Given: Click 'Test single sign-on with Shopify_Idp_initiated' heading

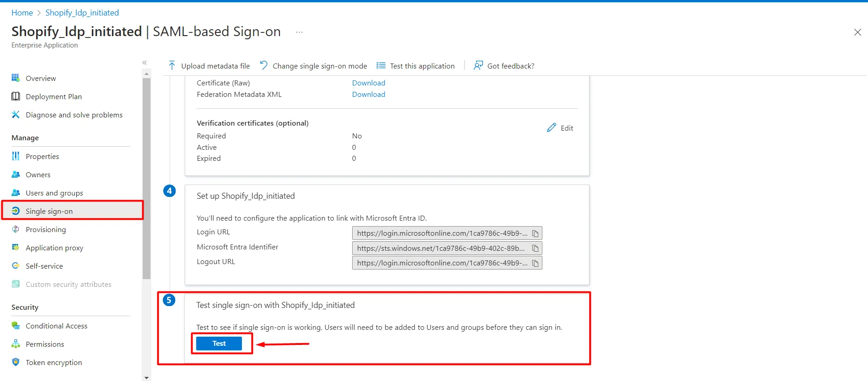Looking at the screenshot, I should [275, 305].
